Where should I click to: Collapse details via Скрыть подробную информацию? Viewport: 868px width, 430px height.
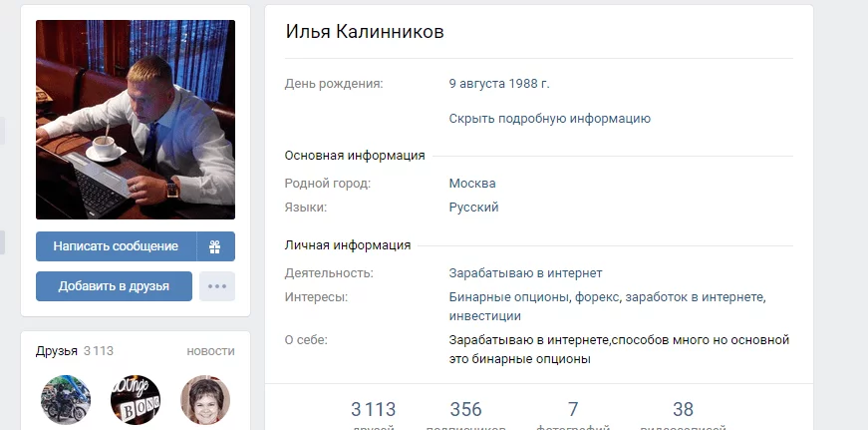coord(550,119)
